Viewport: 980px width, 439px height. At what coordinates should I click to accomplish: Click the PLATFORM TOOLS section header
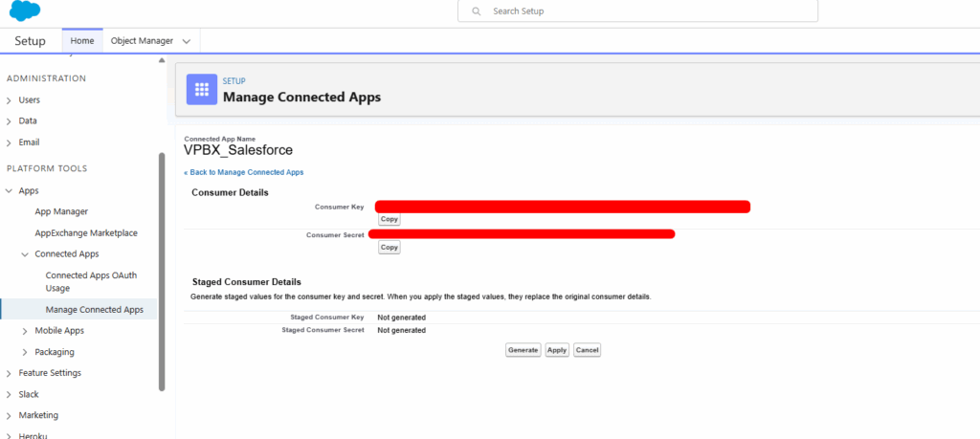pos(47,168)
